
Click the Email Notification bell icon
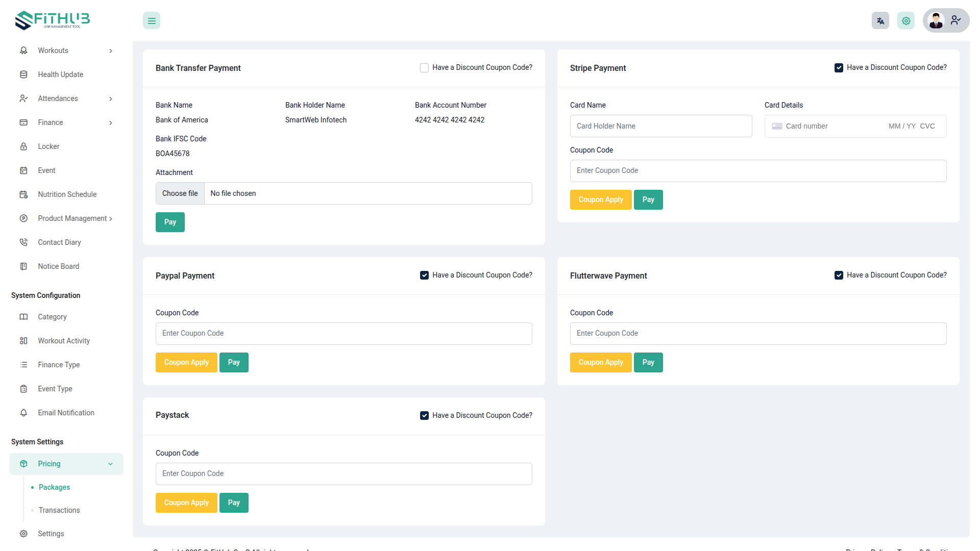click(23, 413)
